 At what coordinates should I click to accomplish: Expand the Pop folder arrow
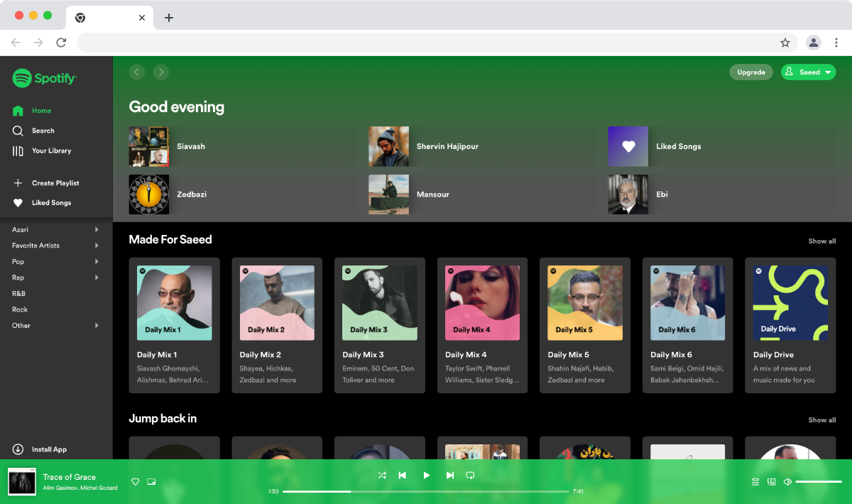pos(97,261)
